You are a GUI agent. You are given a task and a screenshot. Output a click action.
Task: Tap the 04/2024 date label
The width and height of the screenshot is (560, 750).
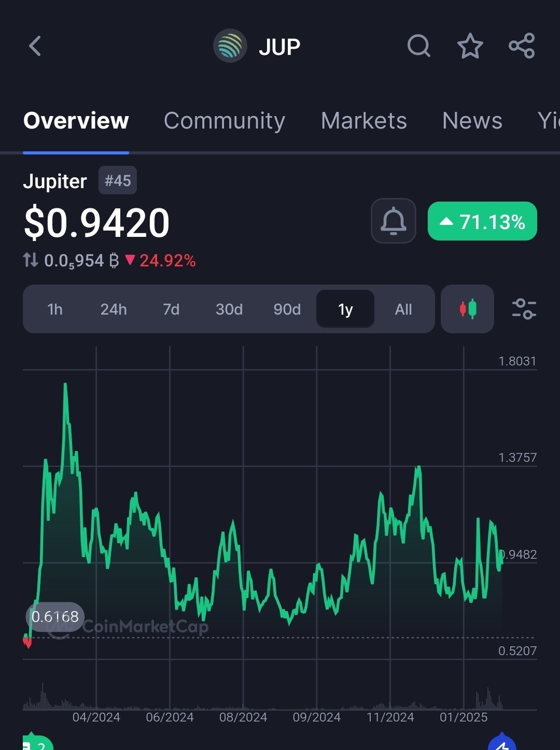point(96,717)
